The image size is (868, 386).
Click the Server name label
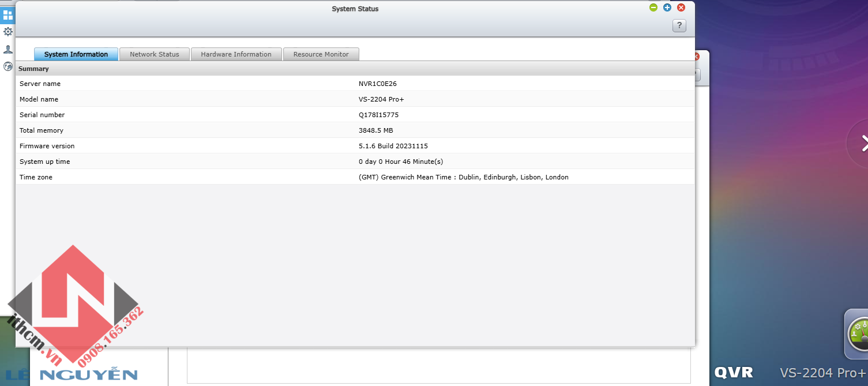click(x=40, y=84)
